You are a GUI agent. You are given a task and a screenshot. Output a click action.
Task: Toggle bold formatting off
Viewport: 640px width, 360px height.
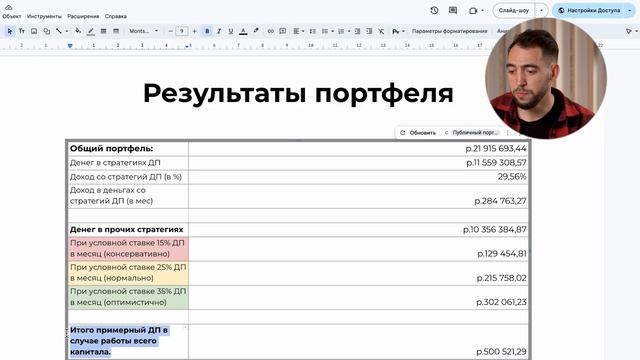(x=207, y=31)
